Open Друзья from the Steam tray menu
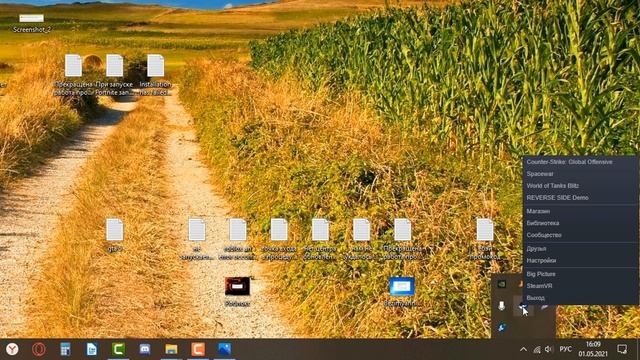The height and width of the screenshot is (360, 640). [x=580, y=249]
